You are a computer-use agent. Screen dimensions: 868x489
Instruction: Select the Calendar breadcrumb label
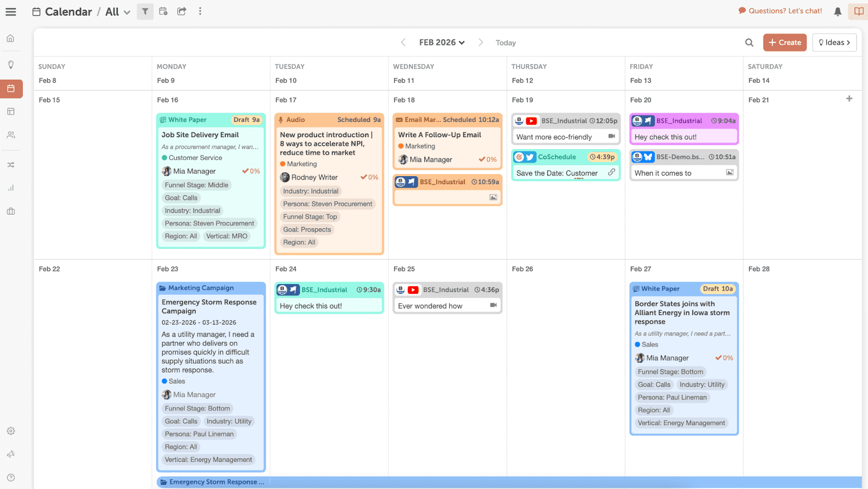pyautogui.click(x=68, y=11)
